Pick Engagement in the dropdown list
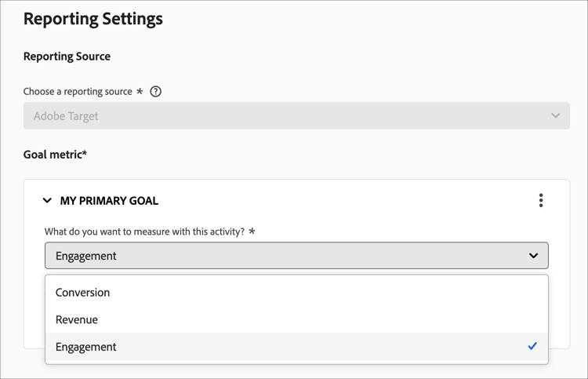Screen dimensions: 588x379 tap(86, 347)
